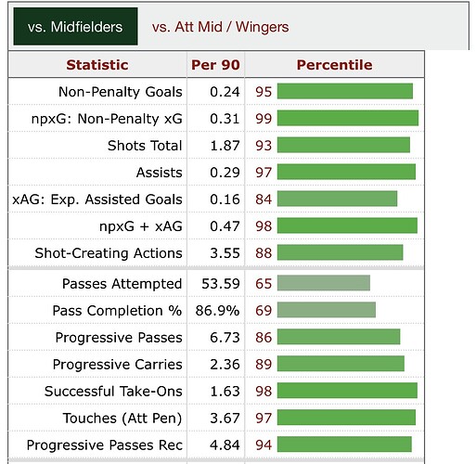Select the Touches (Att Pen) percentile number
Image resolution: width=476 pixels, height=464 pixels.
(264, 419)
